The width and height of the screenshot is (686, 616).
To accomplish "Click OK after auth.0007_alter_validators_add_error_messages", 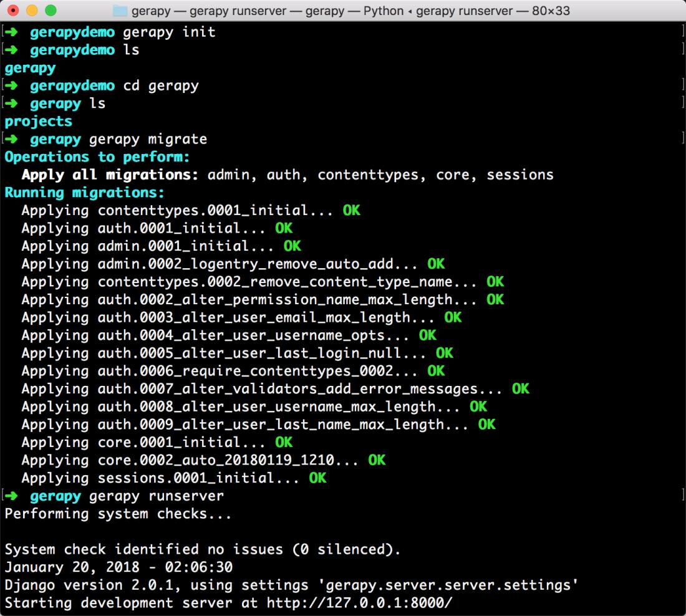I will click(x=521, y=388).
